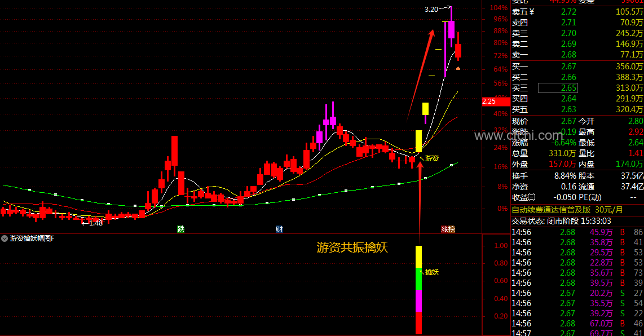Click the 换手 8.84% value
644x336 pixels.
pyautogui.click(x=565, y=176)
